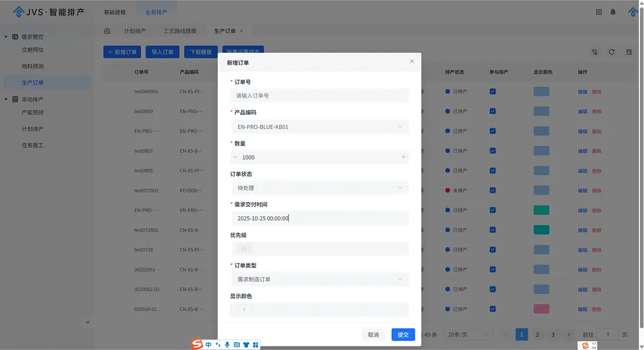The height and width of the screenshot is (350, 644).
Task: Open the apps grid icon in header
Action: click(x=599, y=12)
